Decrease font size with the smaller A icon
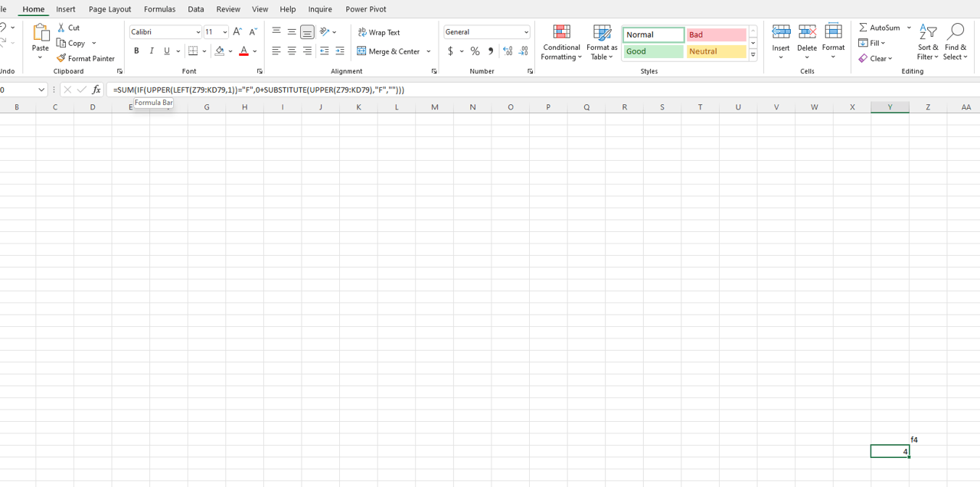The image size is (980, 487). [x=253, y=32]
